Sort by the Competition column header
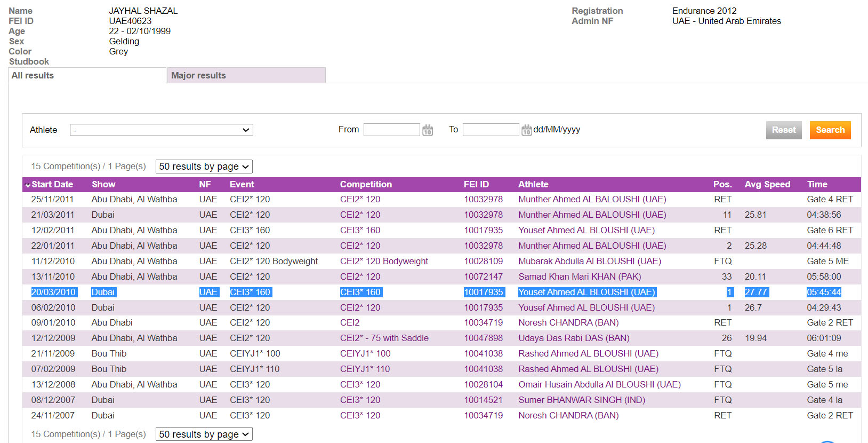 tap(366, 184)
